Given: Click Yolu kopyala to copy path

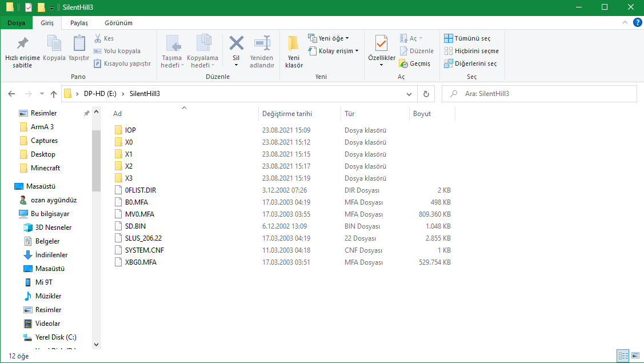Looking at the screenshot, I should pos(117,51).
